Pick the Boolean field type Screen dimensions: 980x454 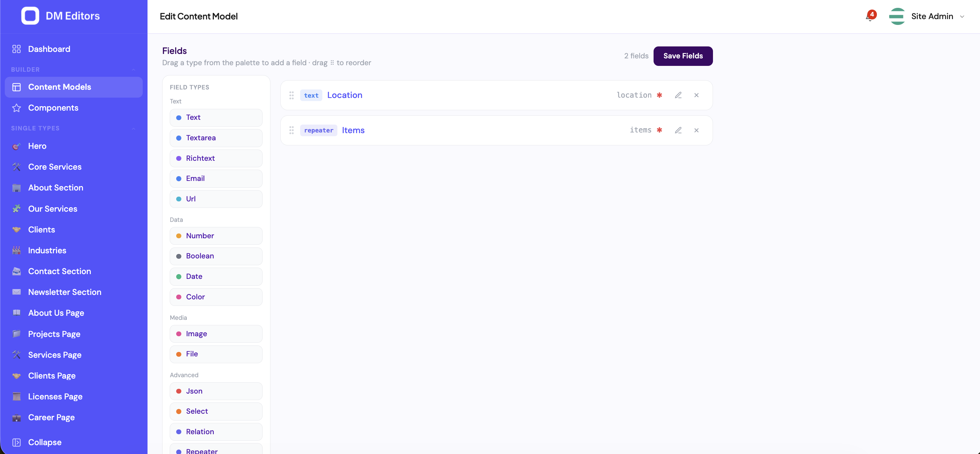216,256
